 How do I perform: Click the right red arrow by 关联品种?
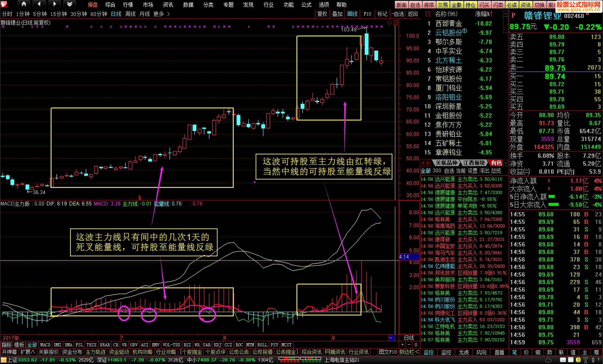[428, 163]
